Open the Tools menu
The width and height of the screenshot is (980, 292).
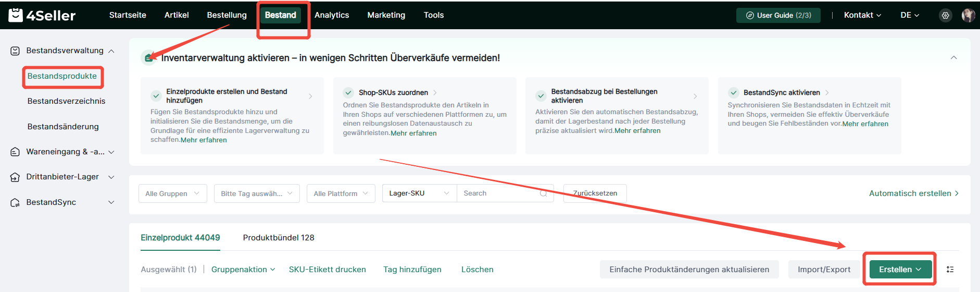tap(434, 15)
